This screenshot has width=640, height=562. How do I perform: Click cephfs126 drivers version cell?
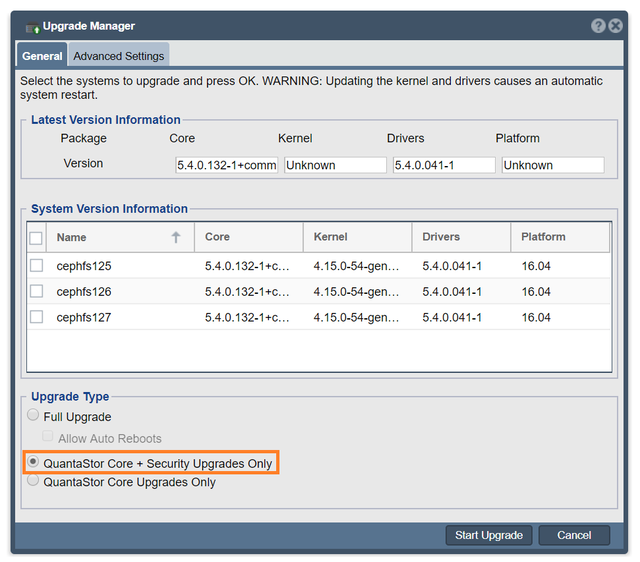point(452,292)
